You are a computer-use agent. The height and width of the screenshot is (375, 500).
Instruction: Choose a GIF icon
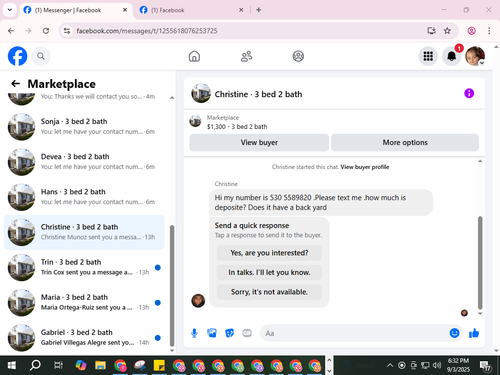click(247, 333)
